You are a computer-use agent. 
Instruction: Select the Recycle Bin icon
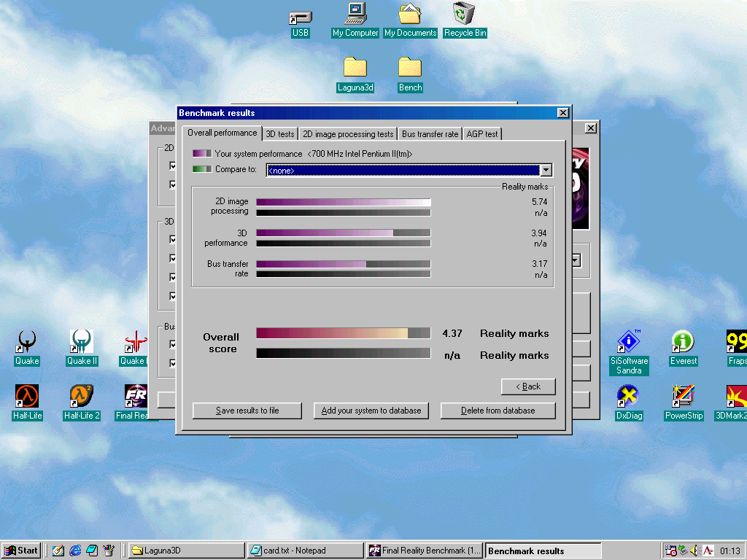coord(464,14)
